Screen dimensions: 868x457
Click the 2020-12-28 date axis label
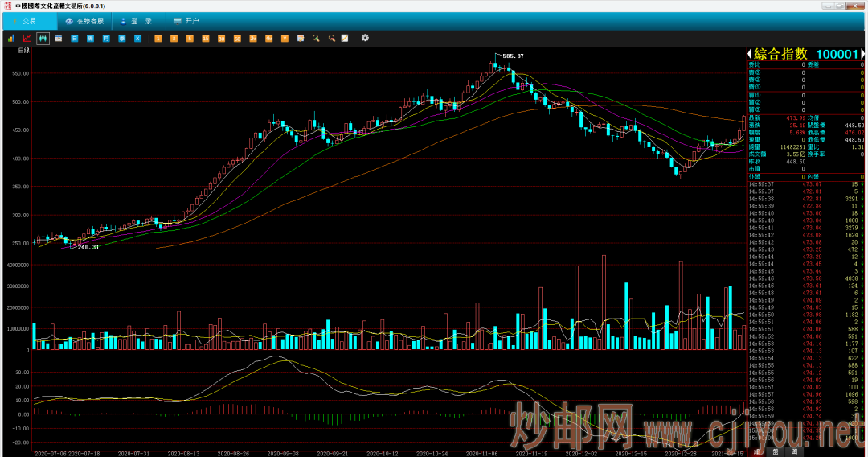pos(681,453)
